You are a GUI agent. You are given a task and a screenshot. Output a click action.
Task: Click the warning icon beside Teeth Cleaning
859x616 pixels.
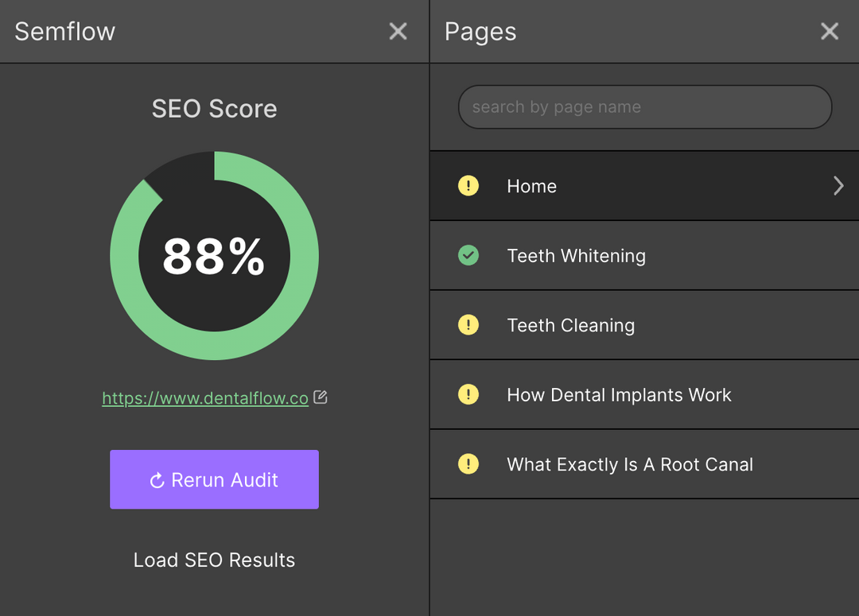468,325
